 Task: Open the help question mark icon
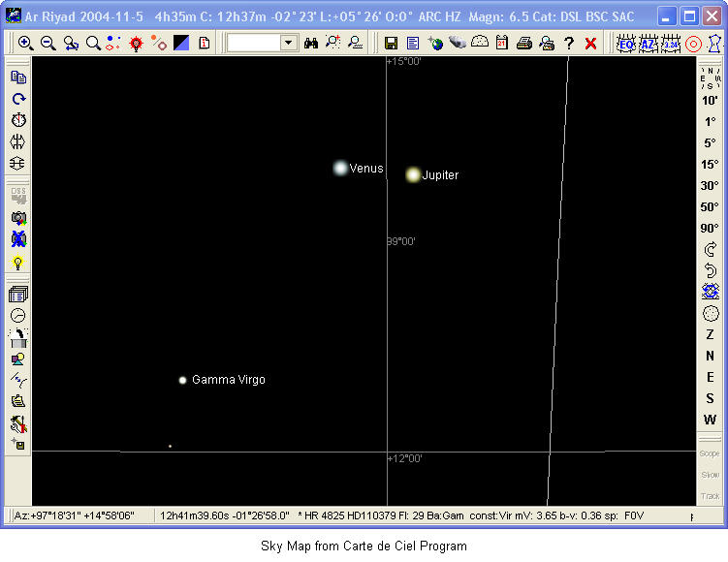point(569,44)
